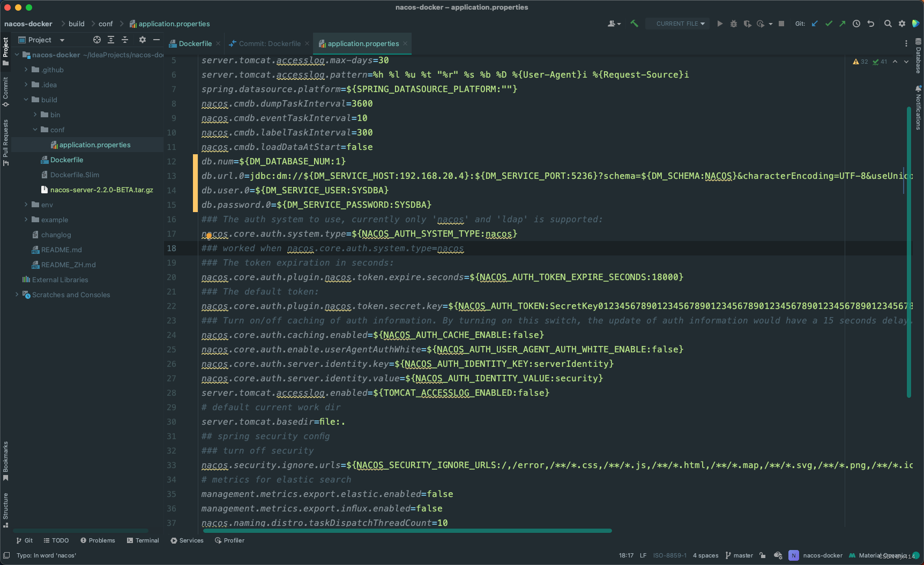
Task: Click the editor vertical scrollbar
Action: point(908,252)
